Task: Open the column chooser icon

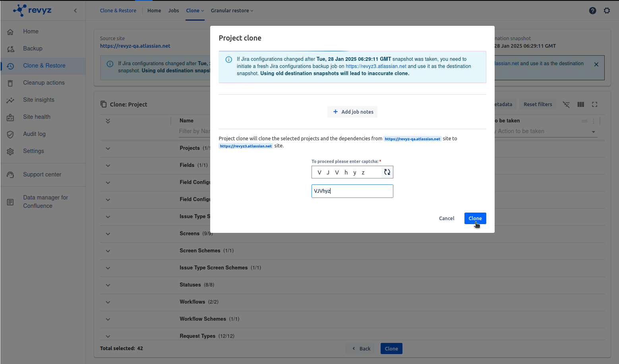Action: click(580, 105)
